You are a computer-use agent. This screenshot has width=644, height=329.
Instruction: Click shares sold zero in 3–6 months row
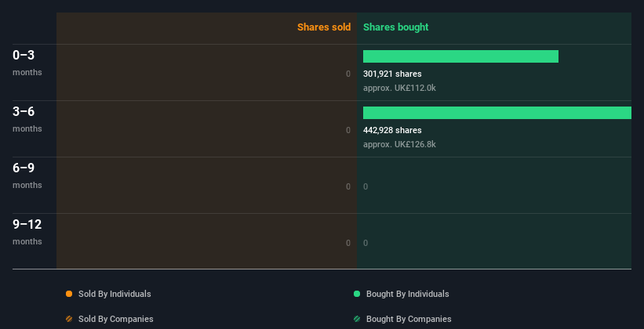[x=348, y=131]
